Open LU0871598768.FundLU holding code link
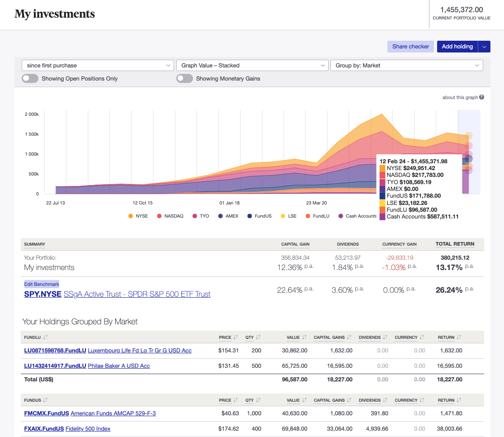This screenshot has height=437, width=504. coord(55,351)
